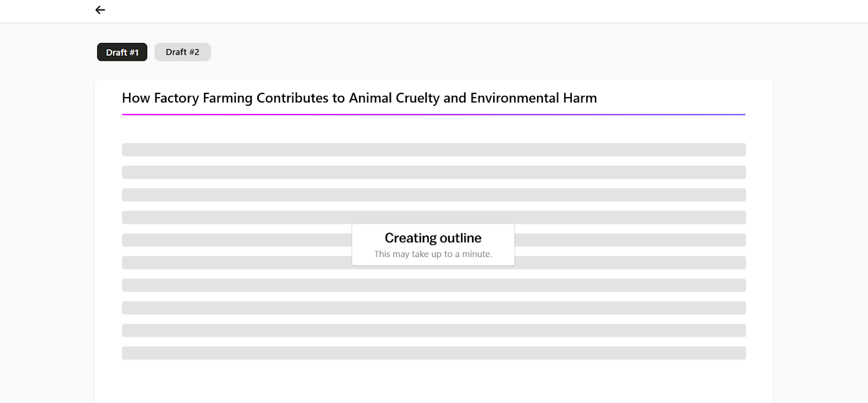The height and width of the screenshot is (403, 868).
Task: Click the topmost gray loading placeholder bar
Action: click(x=433, y=150)
